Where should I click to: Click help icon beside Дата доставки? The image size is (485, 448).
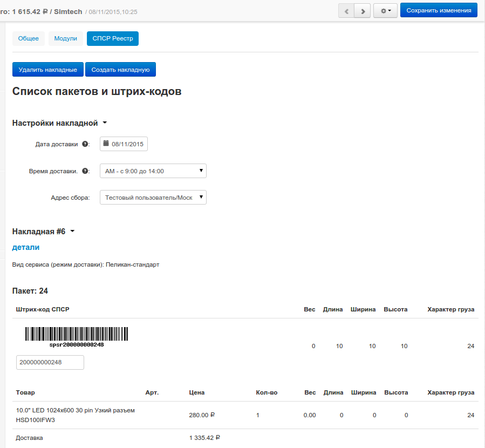85,144
